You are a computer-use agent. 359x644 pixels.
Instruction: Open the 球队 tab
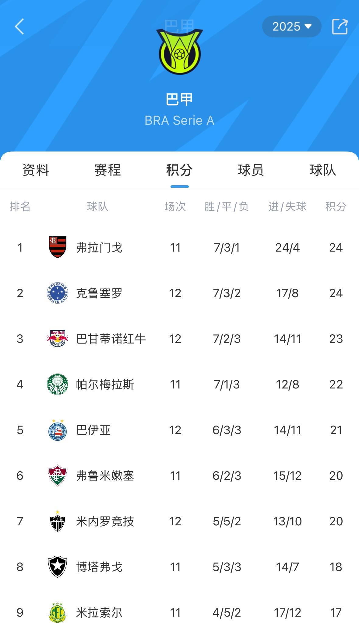(x=323, y=170)
